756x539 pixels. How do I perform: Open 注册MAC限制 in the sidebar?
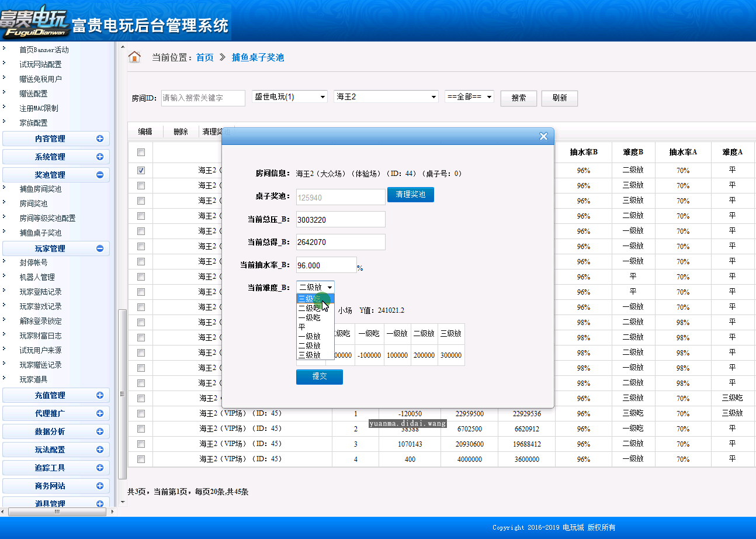point(39,108)
